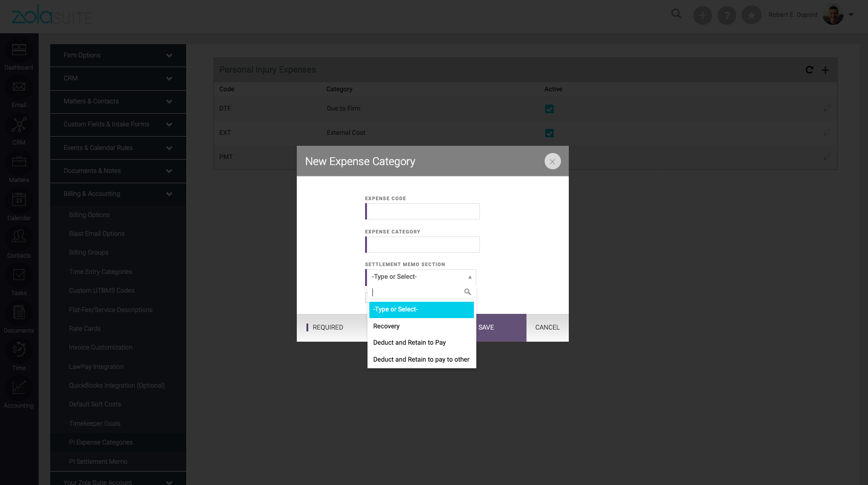Viewport: 868px width, 485px height.
Task: Expand the CRM settings section
Action: [x=118, y=78]
